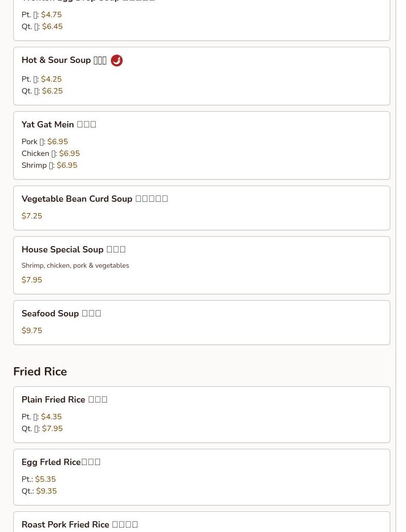Click House Special Soup description text
This screenshot has height=532, width=406.
pos(75,265)
